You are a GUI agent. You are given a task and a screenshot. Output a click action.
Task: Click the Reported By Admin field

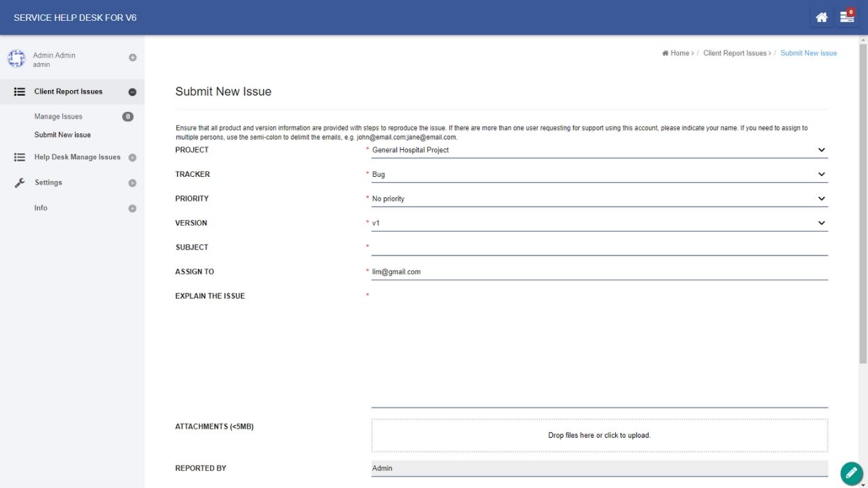599,468
